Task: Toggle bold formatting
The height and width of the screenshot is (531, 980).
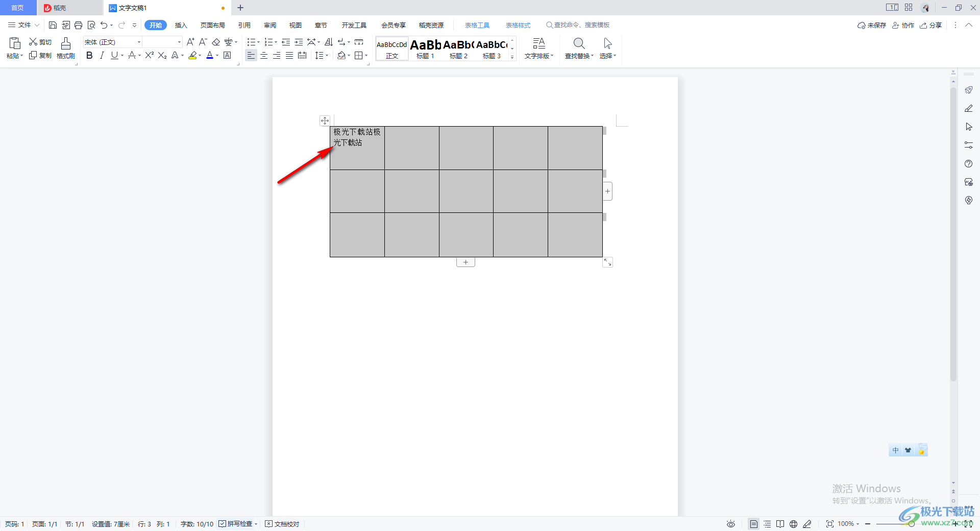Action: click(x=89, y=55)
